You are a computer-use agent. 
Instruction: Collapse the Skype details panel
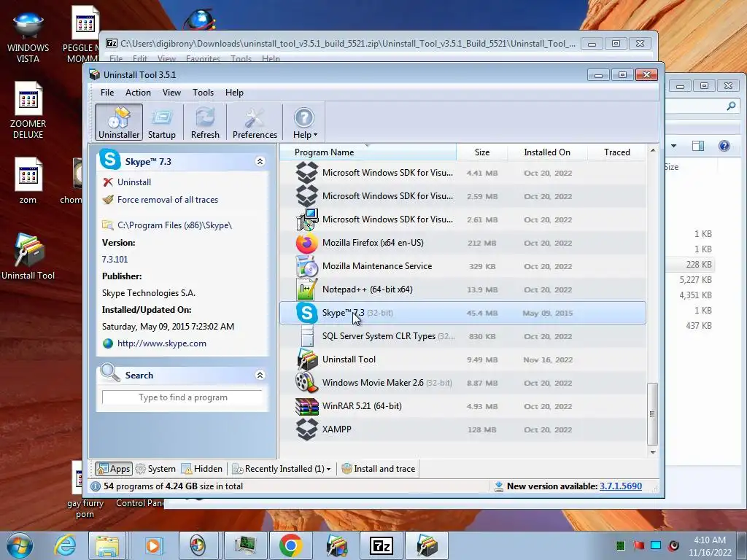(260, 161)
